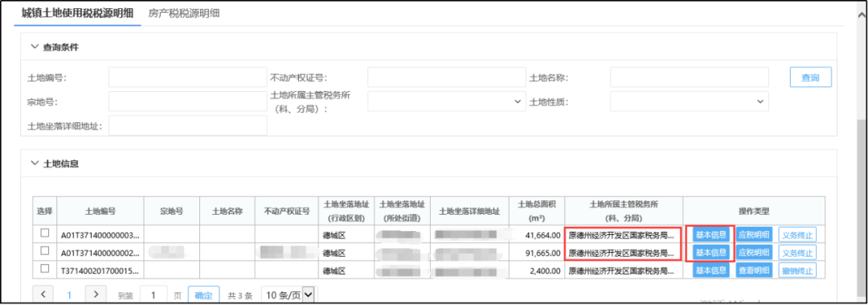Switch to 房产税税源明细 tab

pos(184,14)
